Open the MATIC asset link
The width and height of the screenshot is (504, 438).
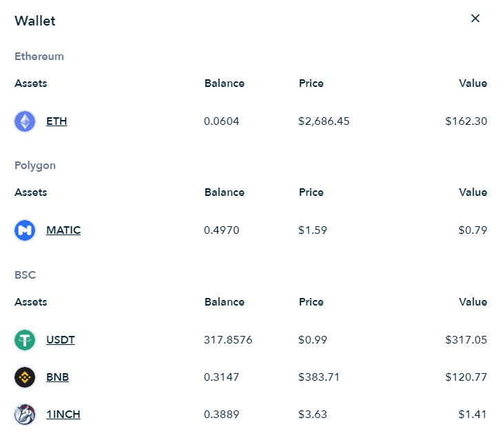[x=63, y=230]
